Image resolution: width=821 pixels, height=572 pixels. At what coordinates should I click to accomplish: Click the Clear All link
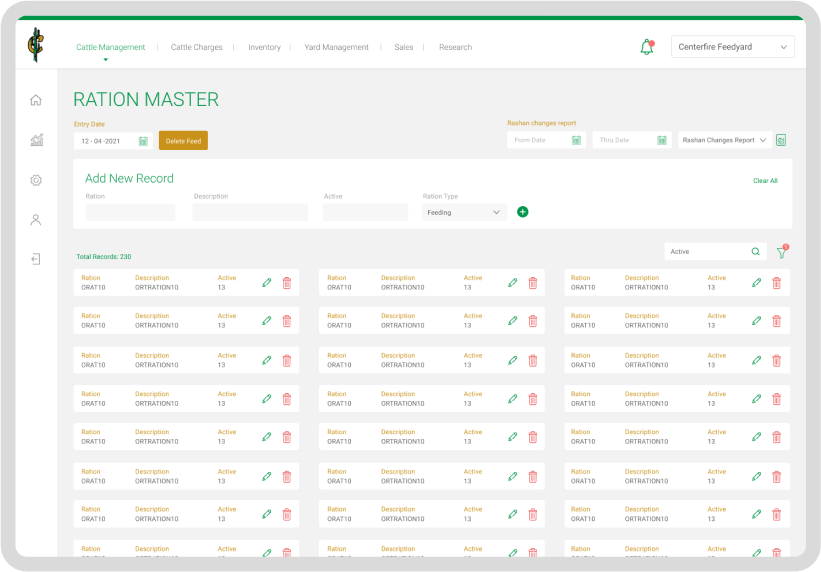(765, 181)
